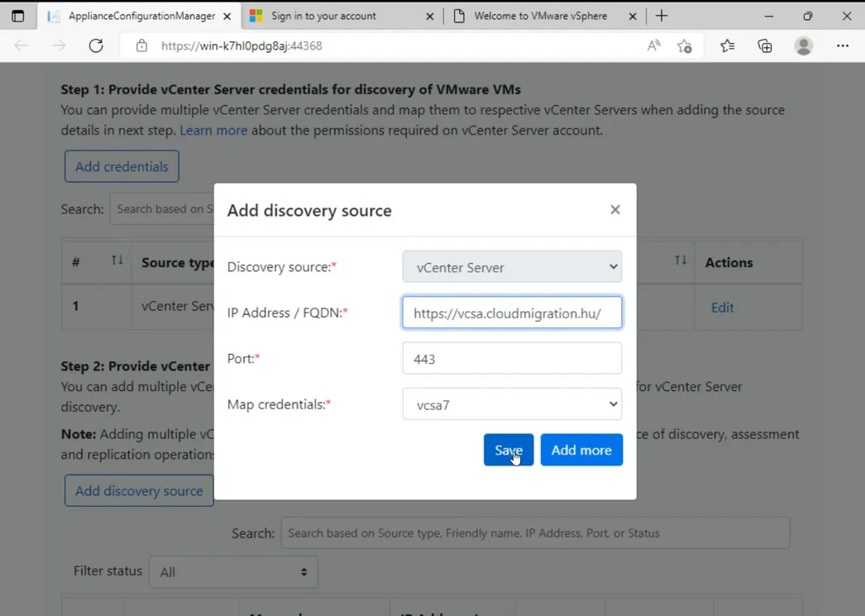Click the IP Address / FQDN input field
The image size is (865, 616).
pyautogui.click(x=512, y=313)
